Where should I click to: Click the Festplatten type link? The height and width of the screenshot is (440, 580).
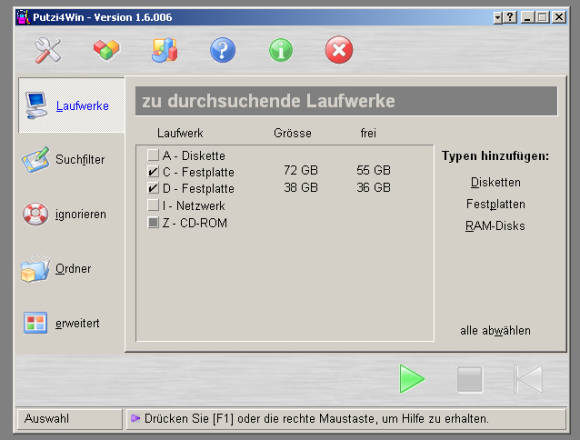(495, 204)
